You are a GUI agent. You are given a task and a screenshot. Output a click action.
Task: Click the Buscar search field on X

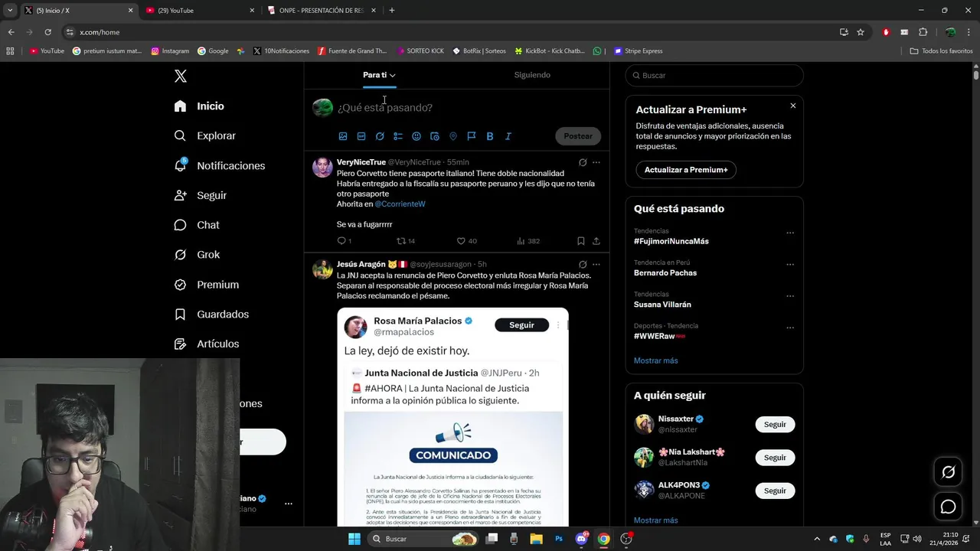click(714, 76)
